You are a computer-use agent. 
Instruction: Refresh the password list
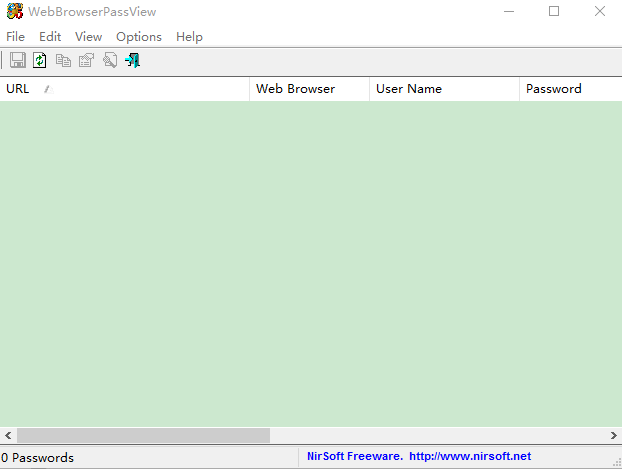click(40, 61)
